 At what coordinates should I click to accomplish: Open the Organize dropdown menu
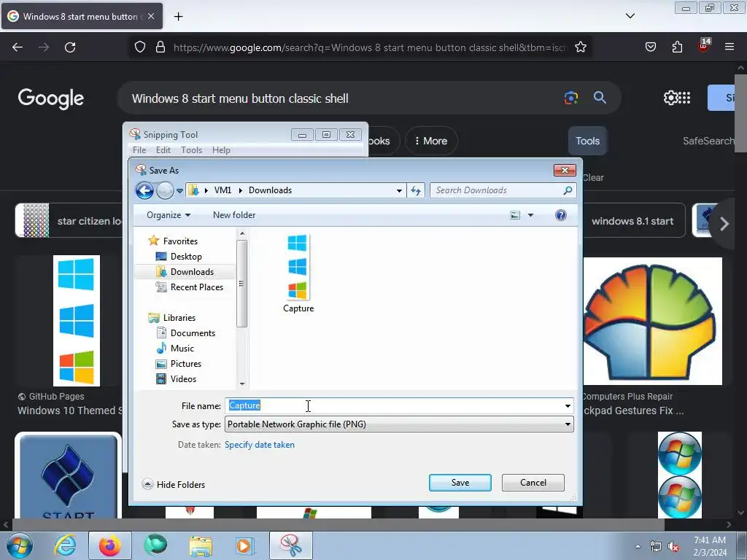pyautogui.click(x=169, y=215)
